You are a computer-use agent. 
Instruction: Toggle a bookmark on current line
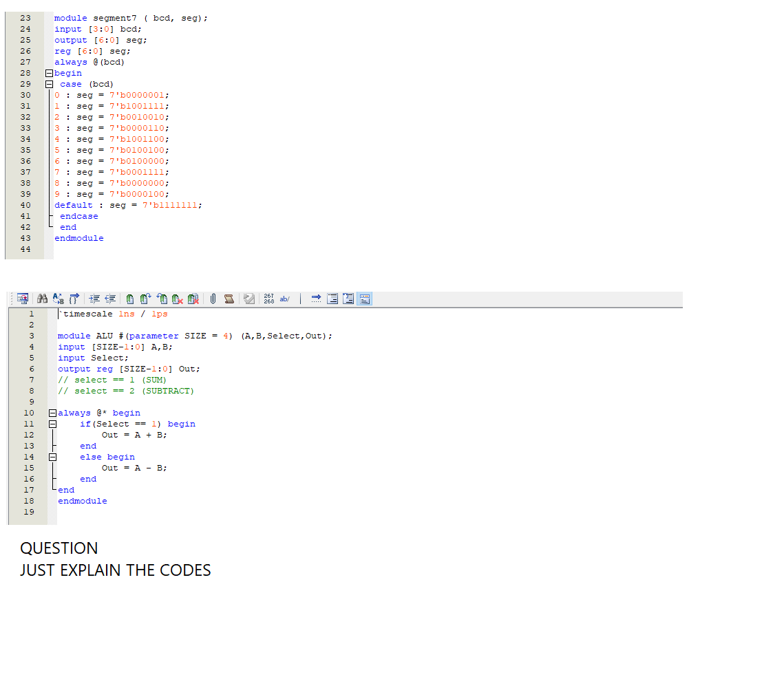pyautogui.click(x=130, y=299)
